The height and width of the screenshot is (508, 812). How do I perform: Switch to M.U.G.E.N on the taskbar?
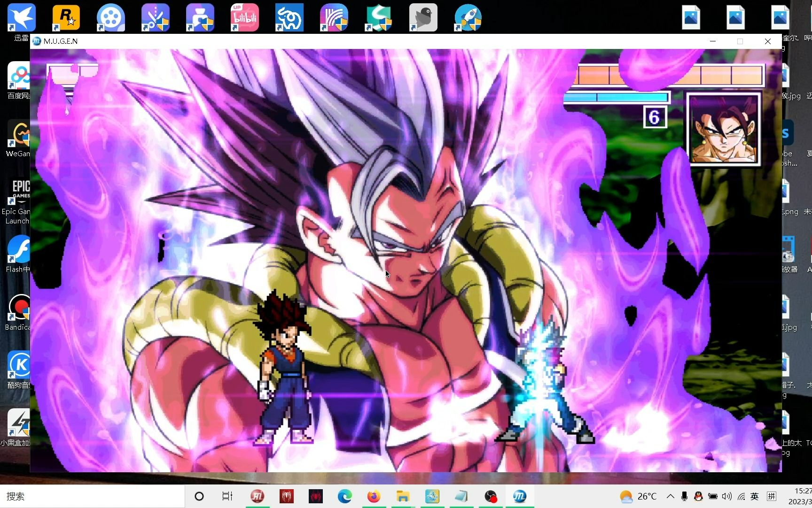point(519,496)
